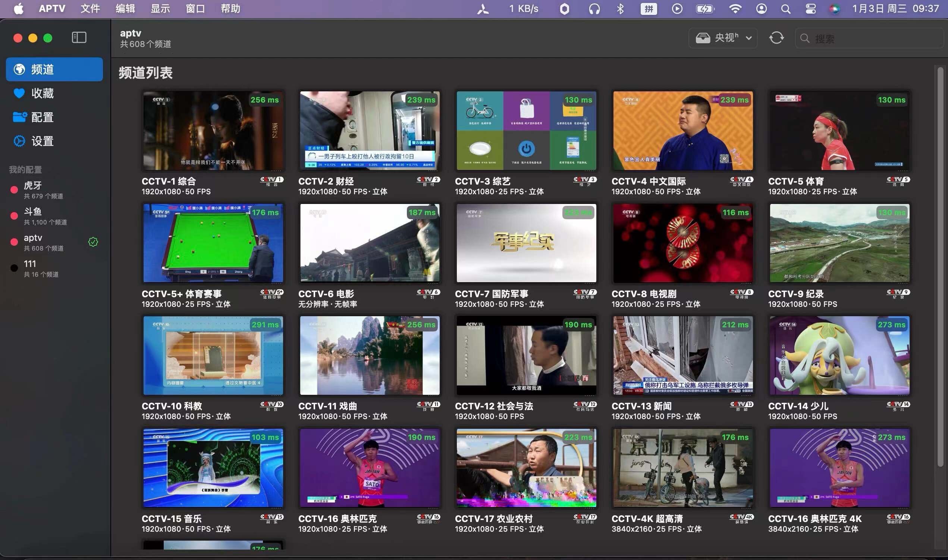Click the CCTV3 logo icon beside CCTV-3 综艺
The height and width of the screenshot is (560, 948).
[585, 181]
